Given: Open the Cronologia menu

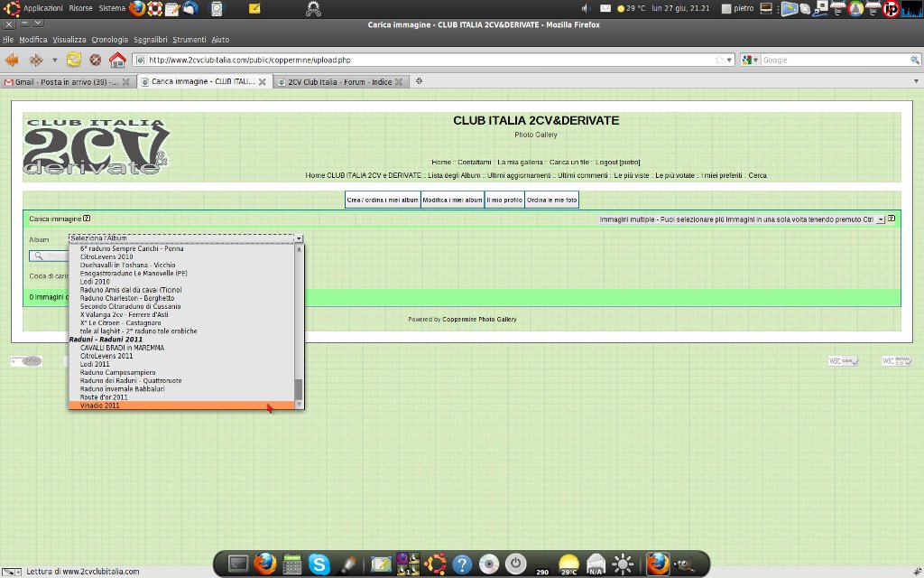Looking at the screenshot, I should click(x=109, y=40).
